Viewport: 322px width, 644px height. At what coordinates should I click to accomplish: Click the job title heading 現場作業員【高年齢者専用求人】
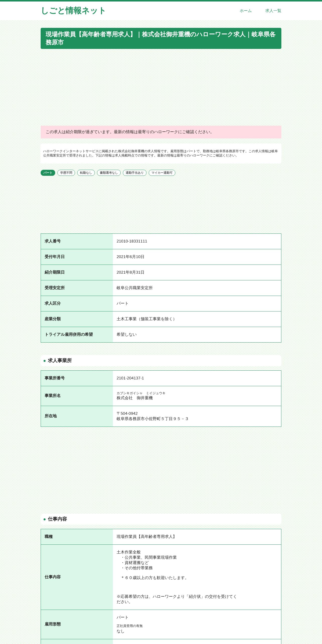pos(161,38)
